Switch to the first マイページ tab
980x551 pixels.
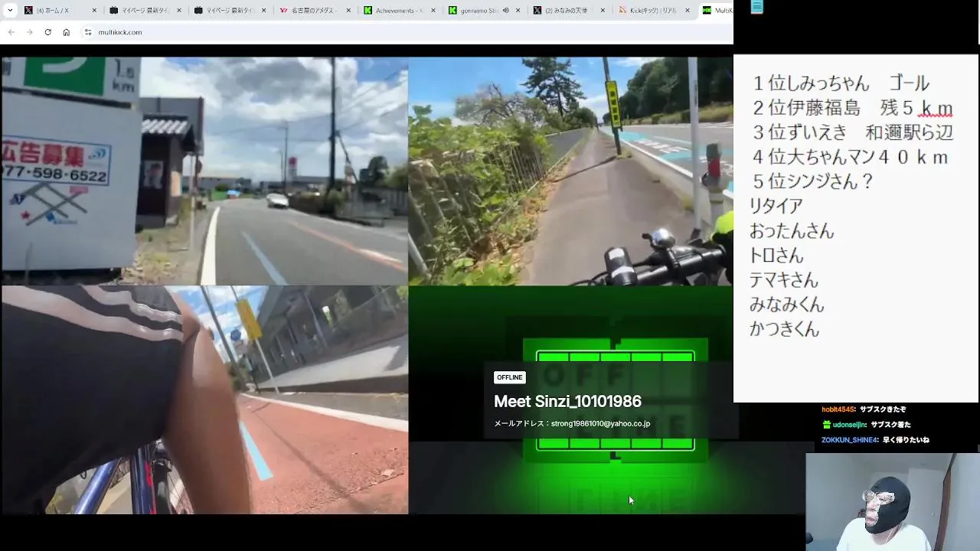pyautogui.click(x=145, y=11)
